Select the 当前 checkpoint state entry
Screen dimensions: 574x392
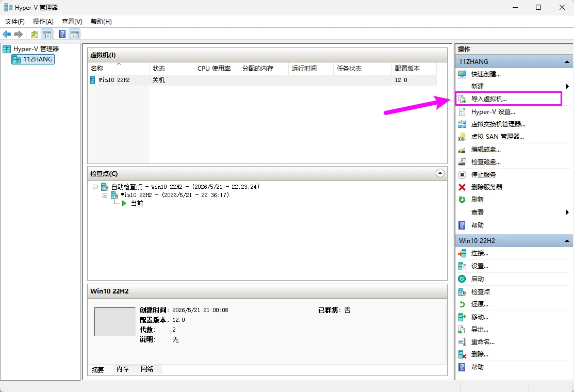[x=137, y=204]
